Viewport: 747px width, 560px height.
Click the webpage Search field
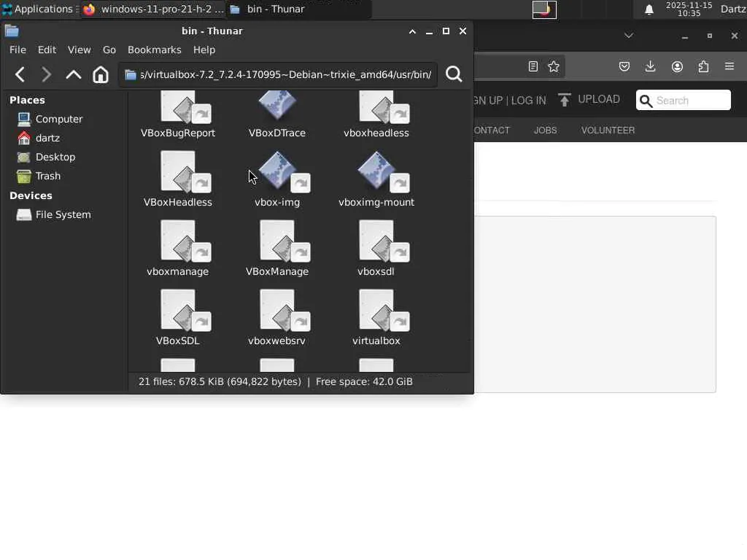point(683,100)
